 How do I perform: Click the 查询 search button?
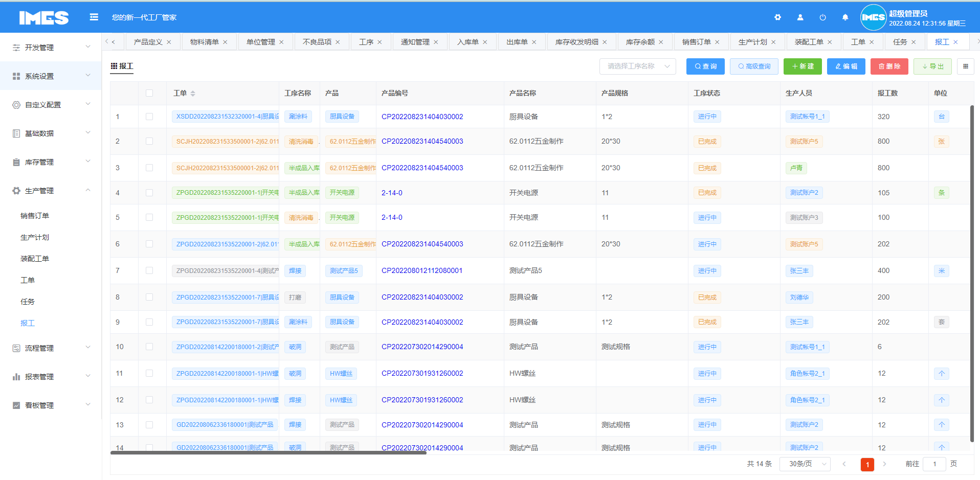(706, 66)
